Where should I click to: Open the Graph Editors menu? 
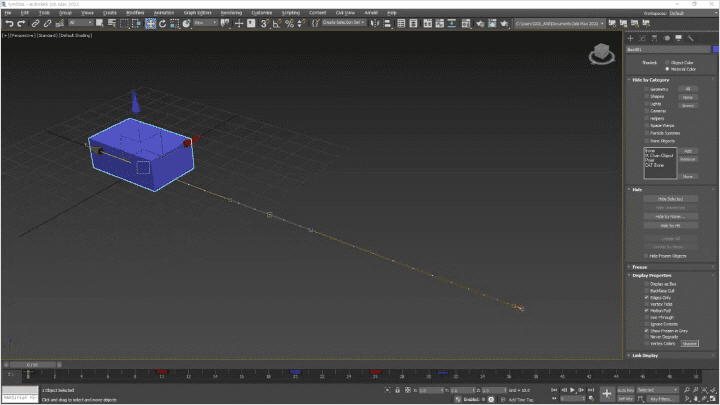coord(197,13)
